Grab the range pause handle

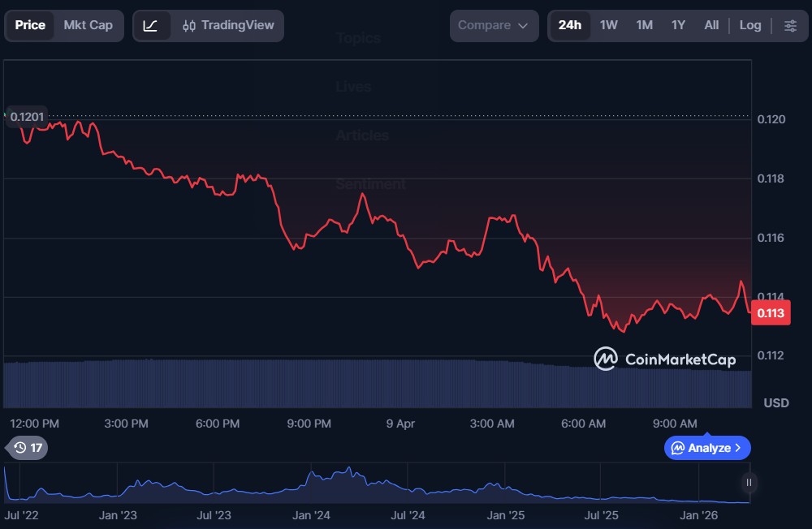click(x=749, y=482)
